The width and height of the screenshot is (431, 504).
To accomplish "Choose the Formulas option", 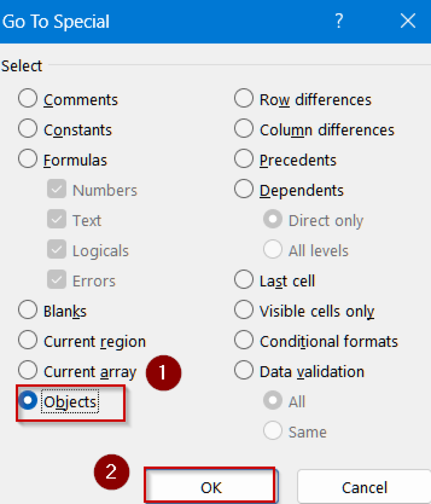I will 28,158.
